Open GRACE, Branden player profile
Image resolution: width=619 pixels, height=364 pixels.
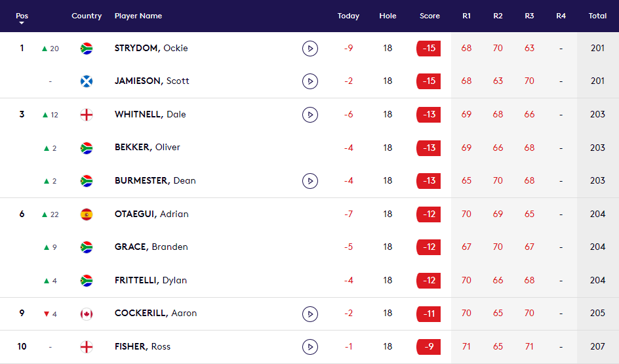pos(151,247)
